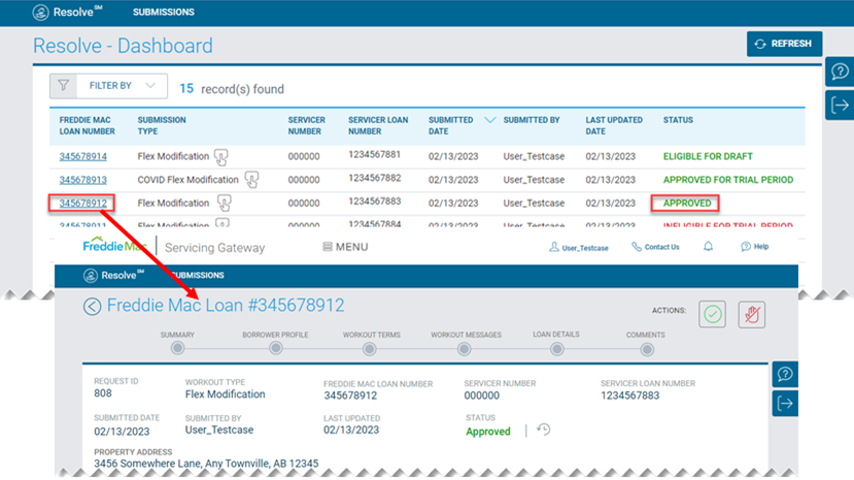The image size is (854, 480).
Task: Click the SUBMISSION TYPE column header
Action: click(x=162, y=125)
